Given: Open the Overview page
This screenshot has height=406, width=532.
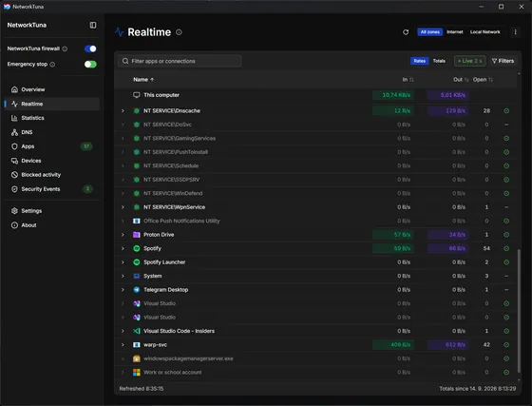Looking at the screenshot, I should [52, 89].
